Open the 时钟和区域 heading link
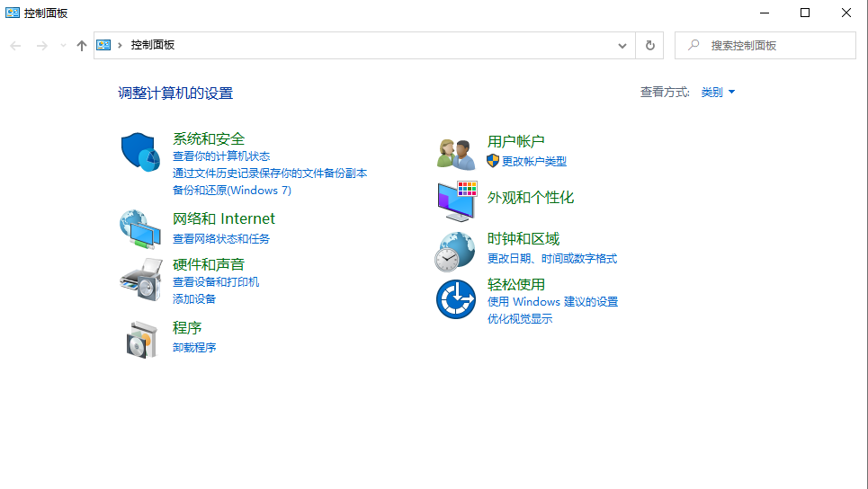 click(523, 239)
